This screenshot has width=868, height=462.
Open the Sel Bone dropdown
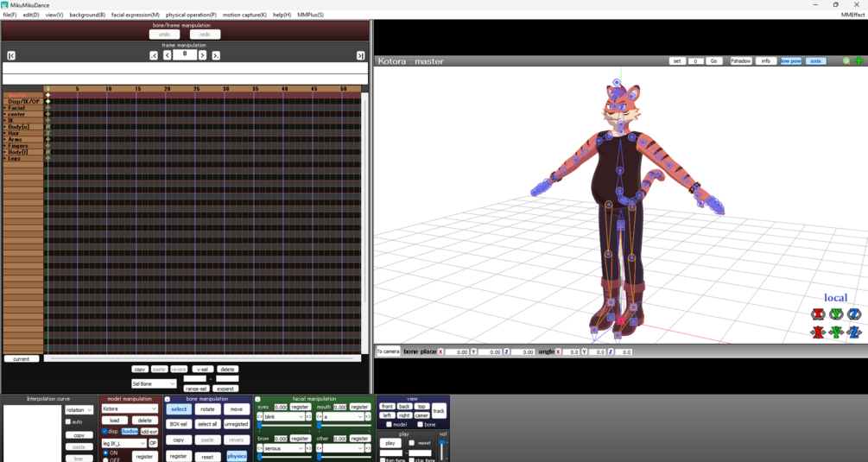[154, 383]
